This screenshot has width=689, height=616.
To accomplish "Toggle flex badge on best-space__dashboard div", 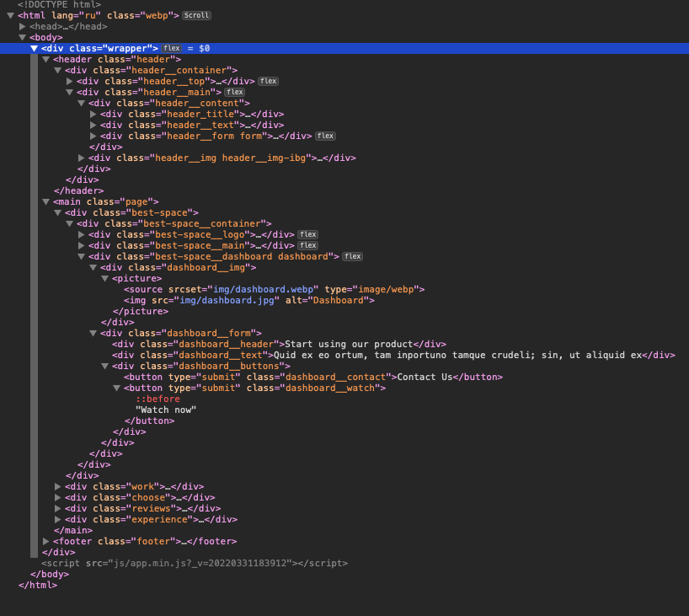I will [352, 257].
